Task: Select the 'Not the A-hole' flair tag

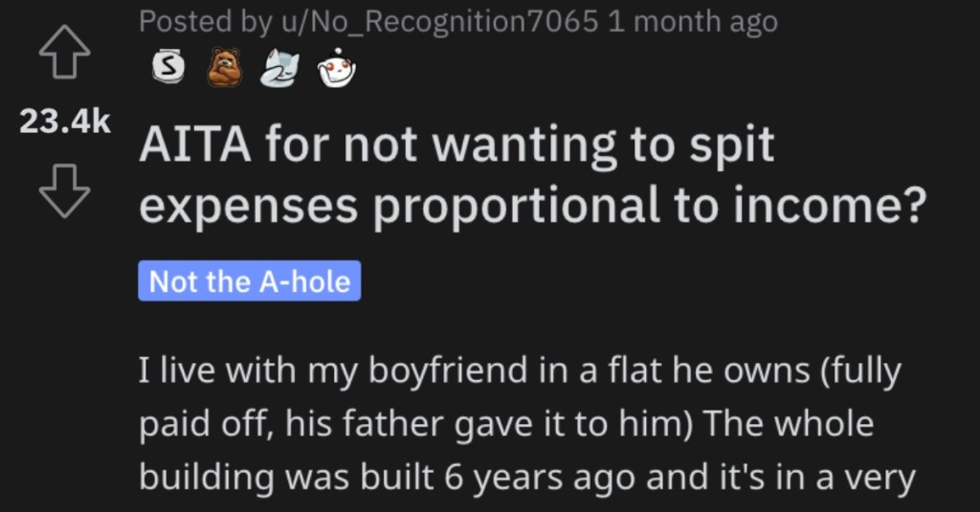Action: 250,281
